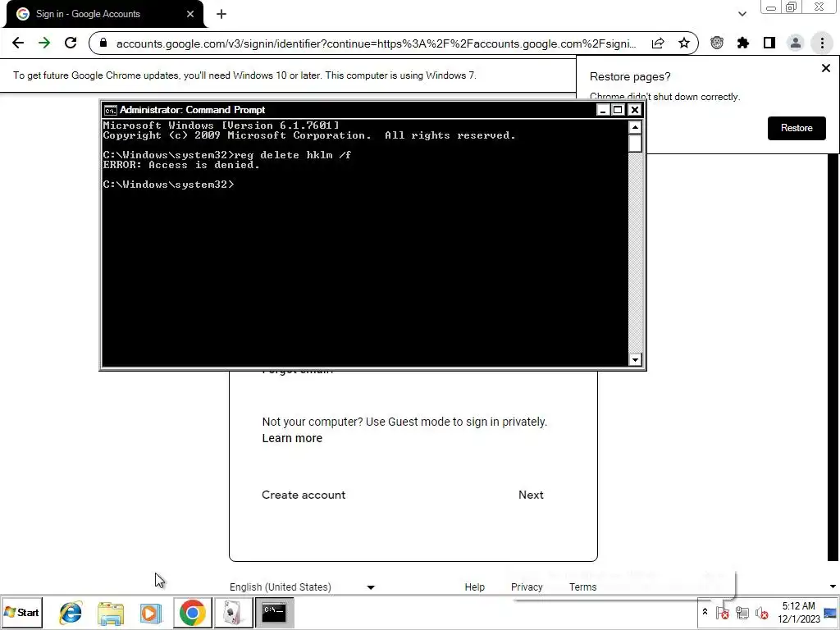Open Windows Explorer folder on taskbar

[x=111, y=612]
